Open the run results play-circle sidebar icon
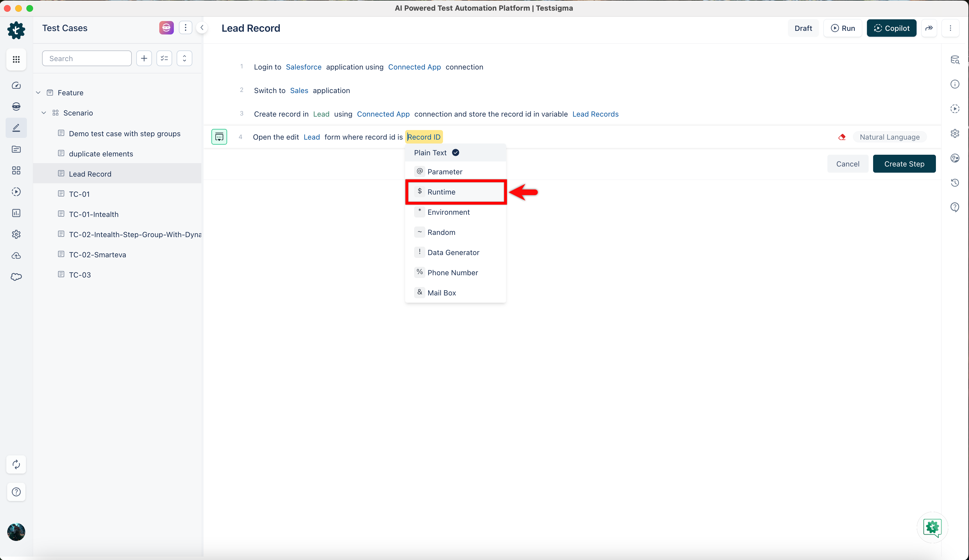The height and width of the screenshot is (560, 969). click(16, 191)
